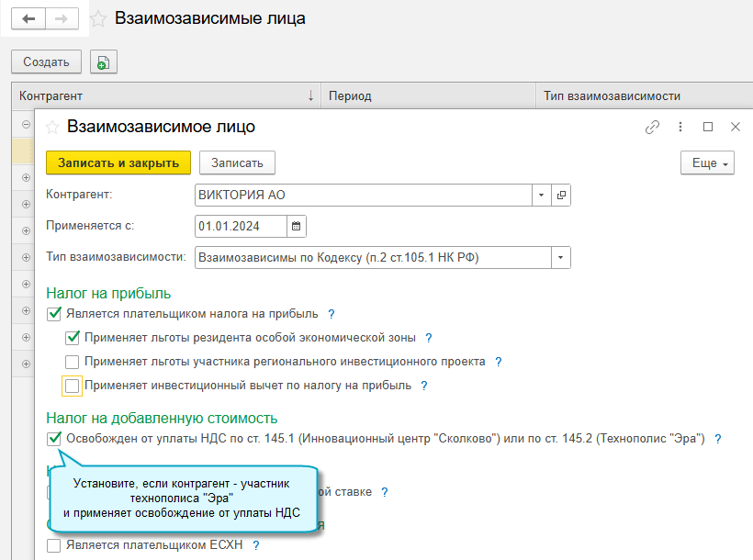
Task: Click the back navigation arrow
Action: [x=28, y=18]
